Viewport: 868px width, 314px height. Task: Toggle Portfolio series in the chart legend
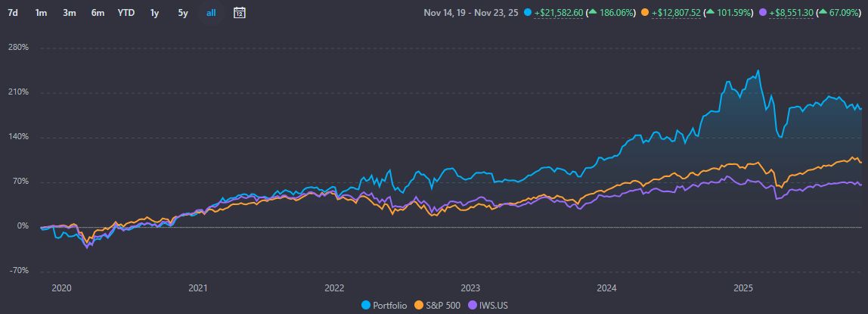point(385,305)
